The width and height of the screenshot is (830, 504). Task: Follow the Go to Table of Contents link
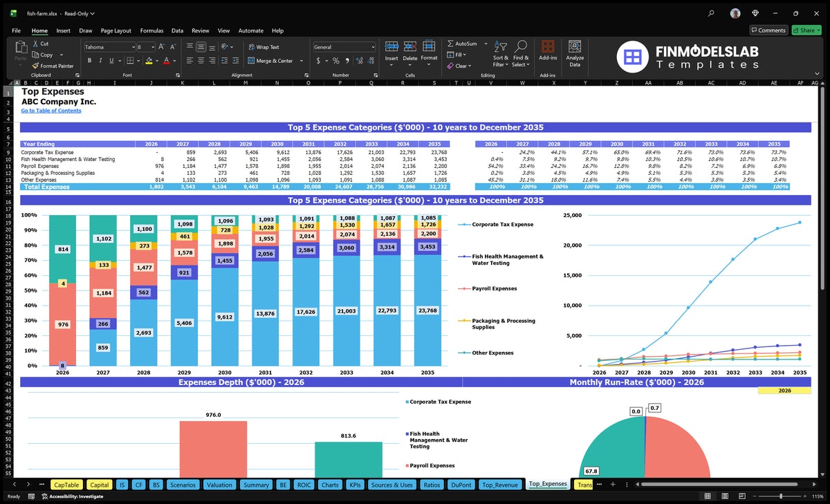tap(51, 111)
